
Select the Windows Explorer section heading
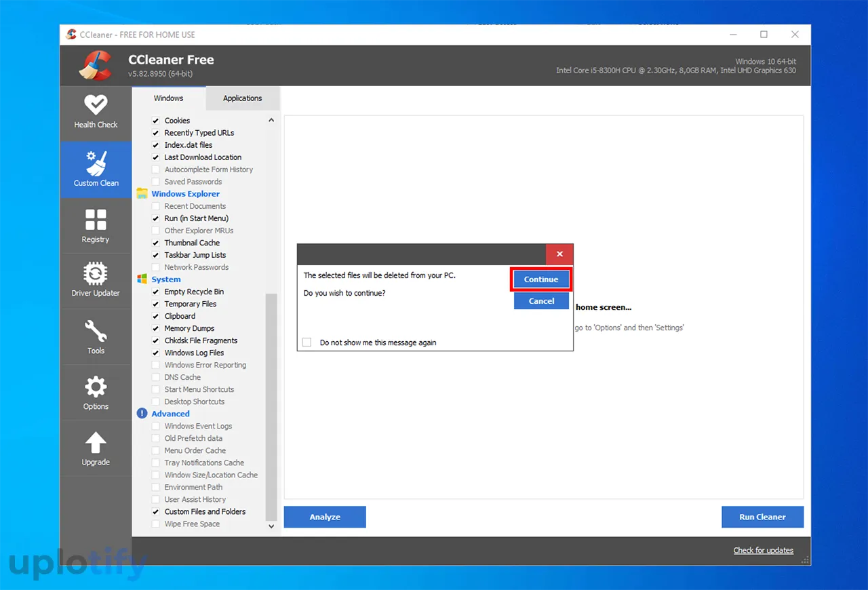(186, 194)
